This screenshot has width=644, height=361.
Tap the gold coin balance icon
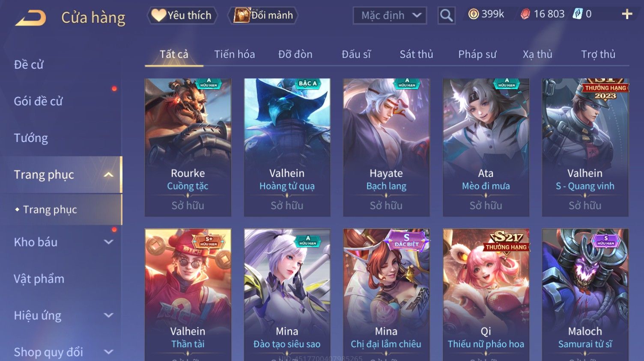coord(473,14)
